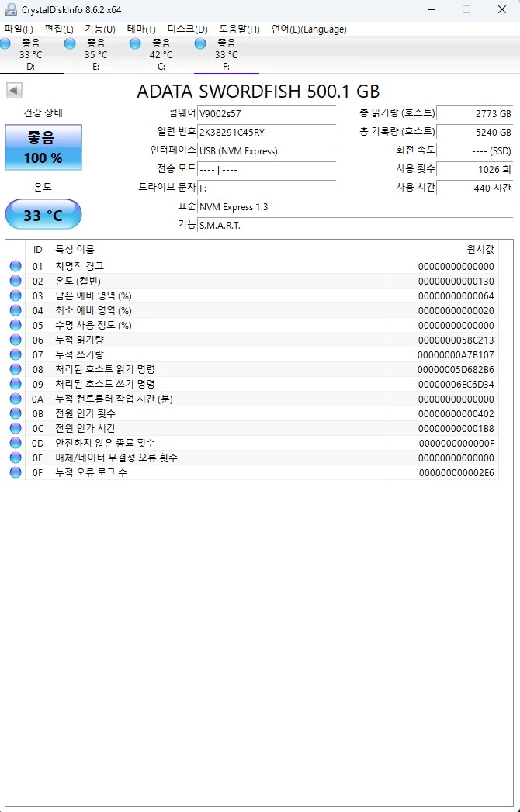Click status icon for 06 누적 읽기량

coord(16,340)
